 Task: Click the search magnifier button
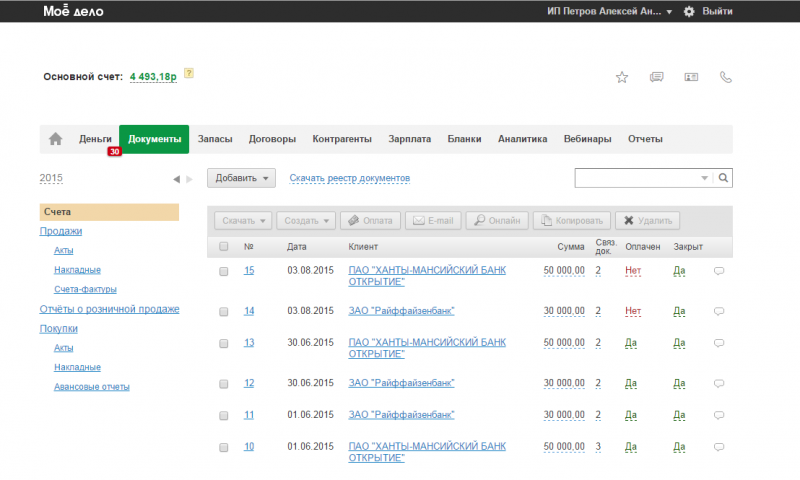point(724,178)
